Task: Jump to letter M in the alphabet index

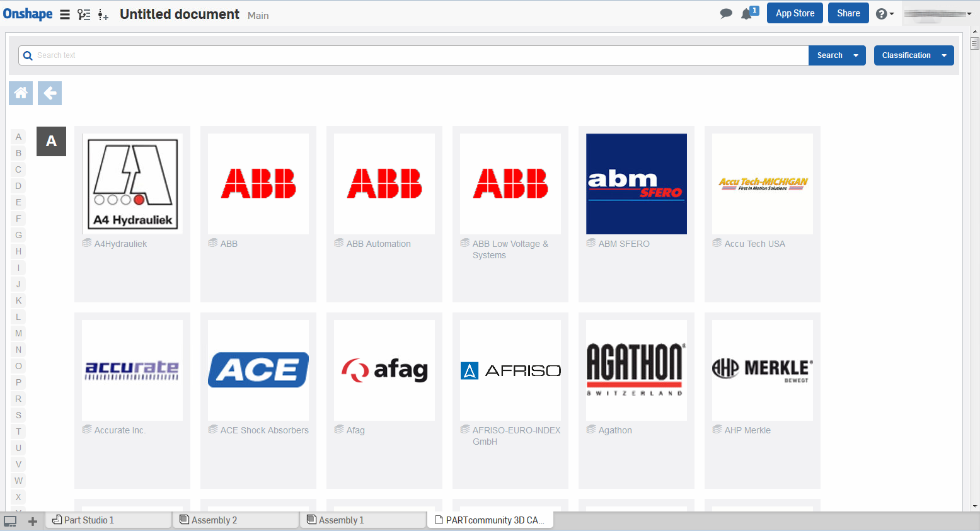Action: pyautogui.click(x=18, y=333)
